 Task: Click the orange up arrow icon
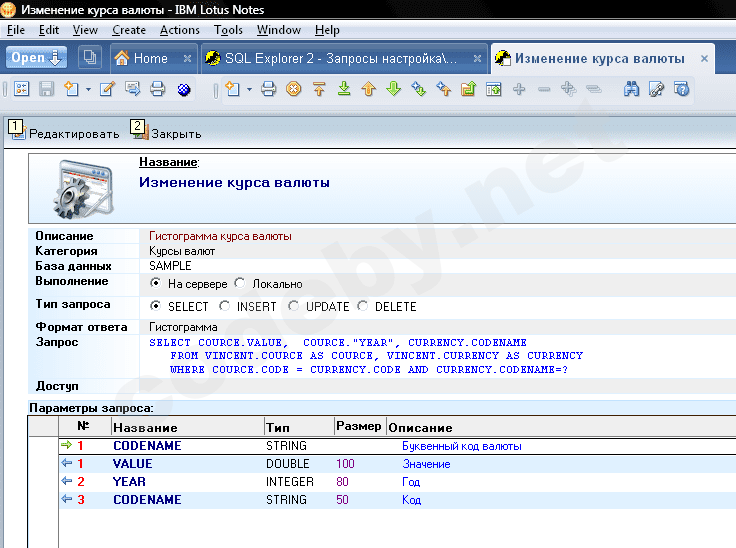coord(368,90)
